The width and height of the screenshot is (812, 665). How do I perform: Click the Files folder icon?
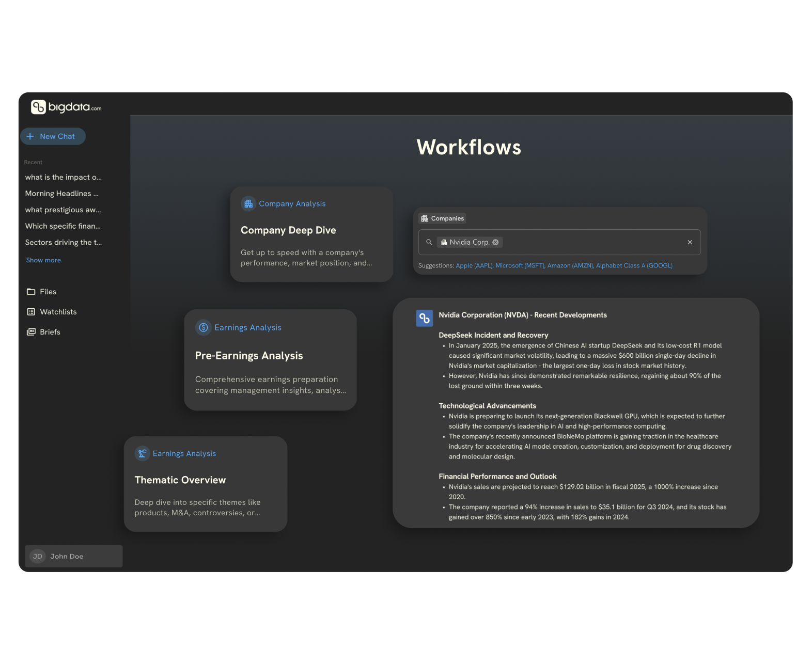tap(31, 292)
